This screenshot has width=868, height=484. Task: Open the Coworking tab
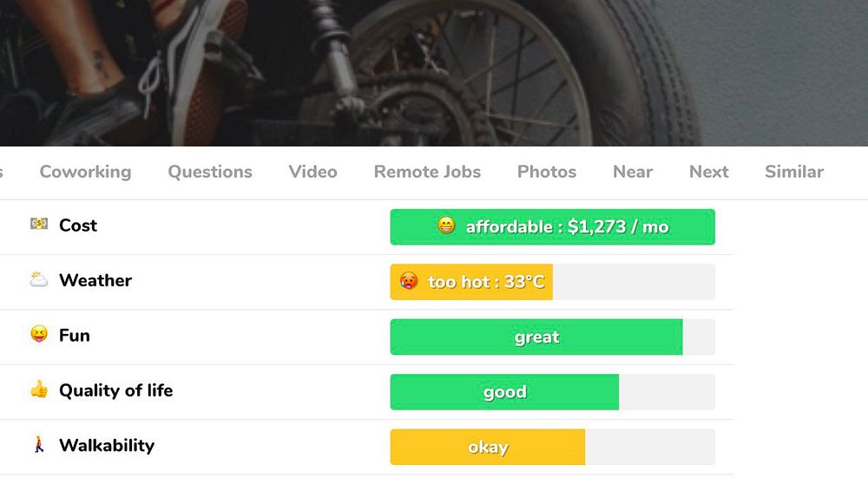(x=85, y=172)
